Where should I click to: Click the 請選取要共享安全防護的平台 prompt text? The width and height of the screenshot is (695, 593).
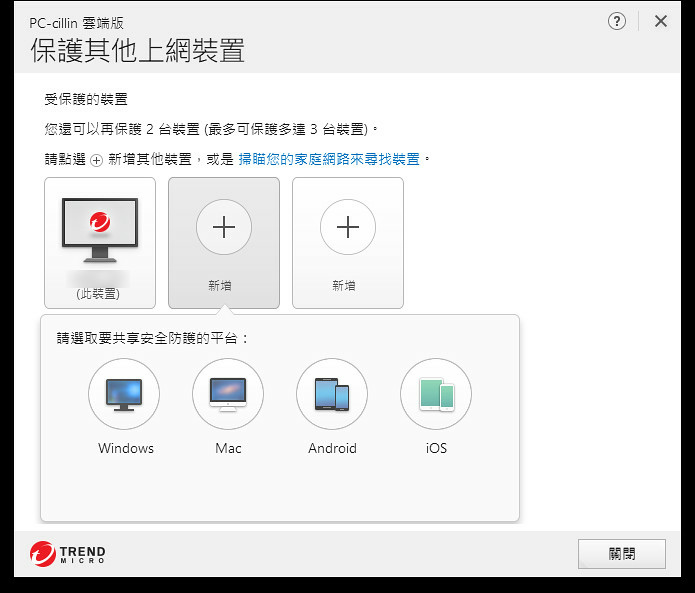point(152,338)
